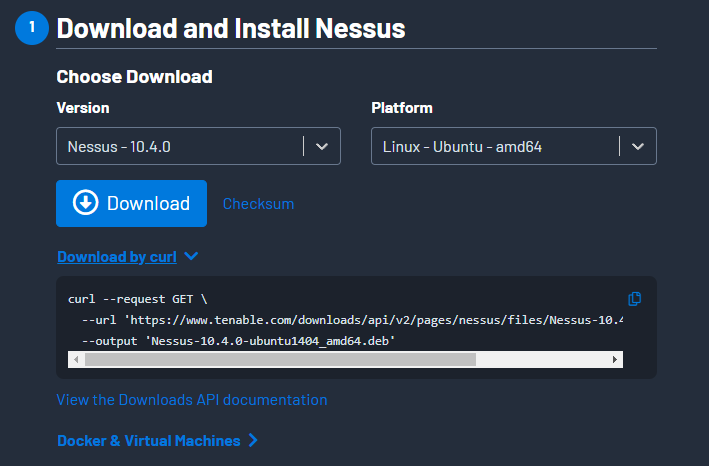Copy the curl command using the clipboard icon

[x=634, y=299]
